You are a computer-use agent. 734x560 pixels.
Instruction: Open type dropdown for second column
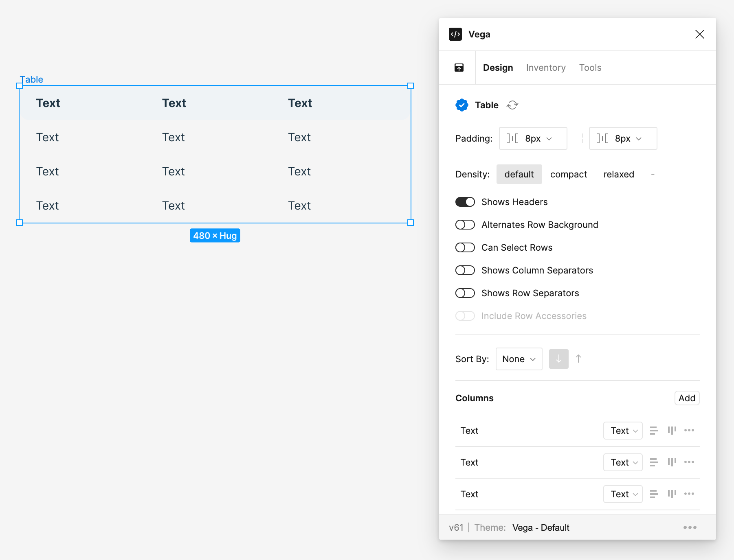623,462
